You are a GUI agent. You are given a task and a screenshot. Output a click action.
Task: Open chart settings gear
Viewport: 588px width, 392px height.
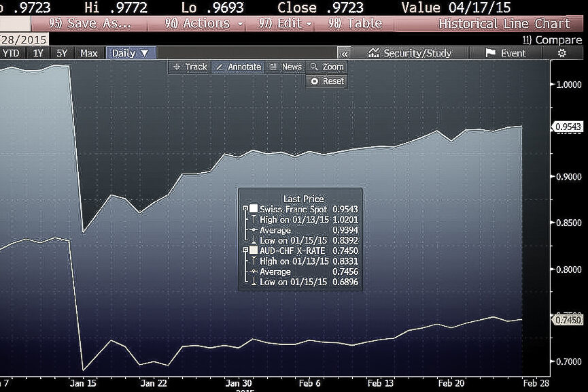[x=561, y=53]
